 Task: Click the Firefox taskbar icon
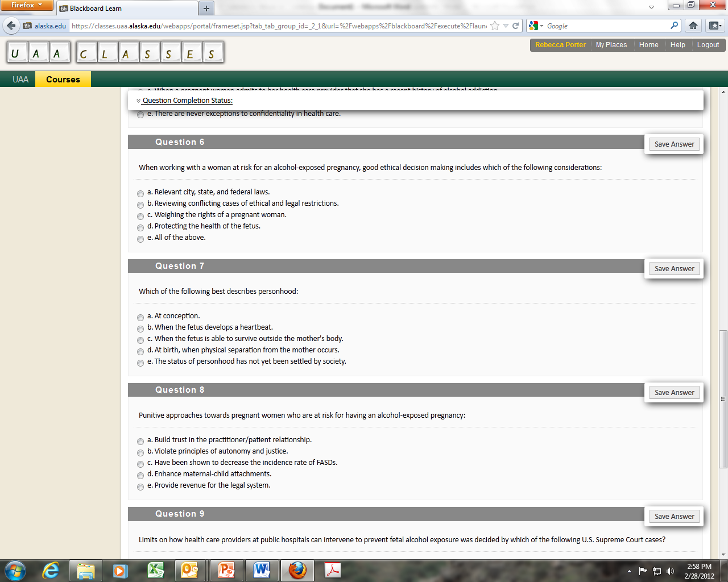pos(297,570)
